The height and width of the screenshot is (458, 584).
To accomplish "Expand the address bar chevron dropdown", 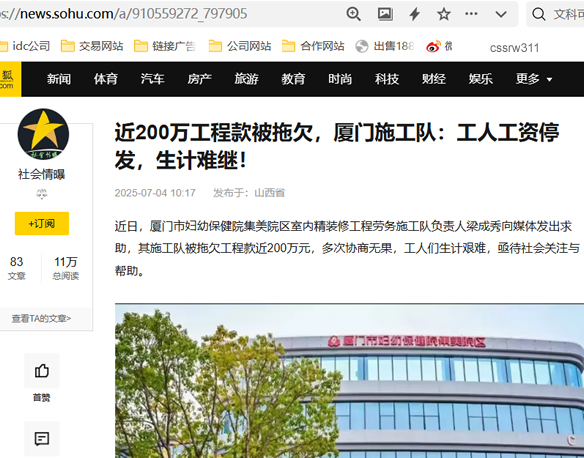I will click(501, 14).
